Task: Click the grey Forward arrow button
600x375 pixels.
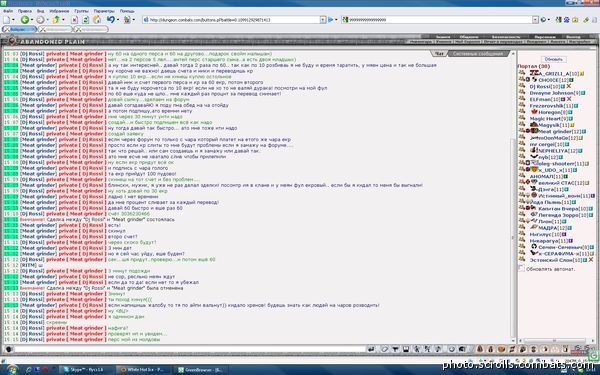Action: pos(40,20)
